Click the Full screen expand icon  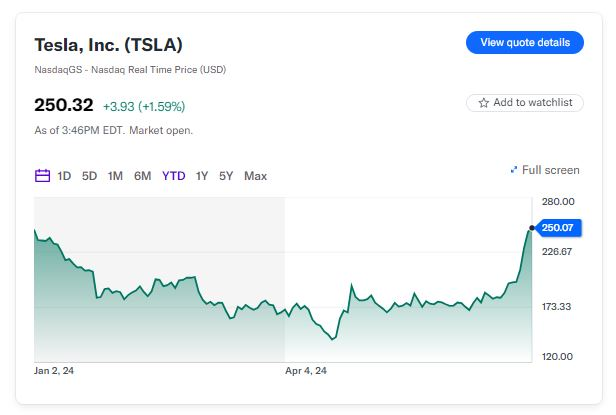tap(514, 170)
